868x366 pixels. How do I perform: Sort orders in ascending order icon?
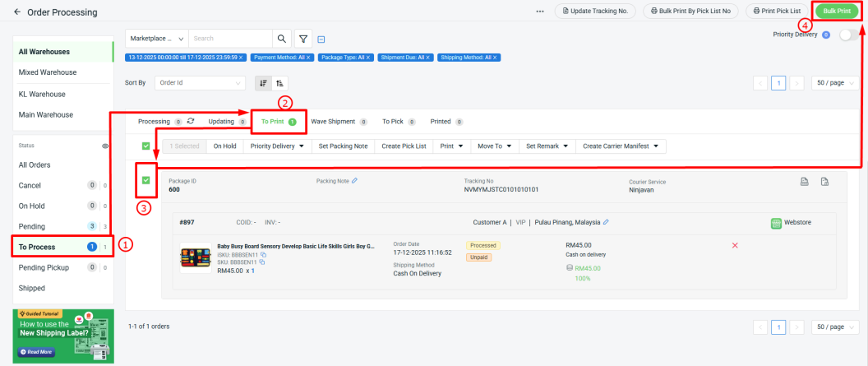[280, 83]
